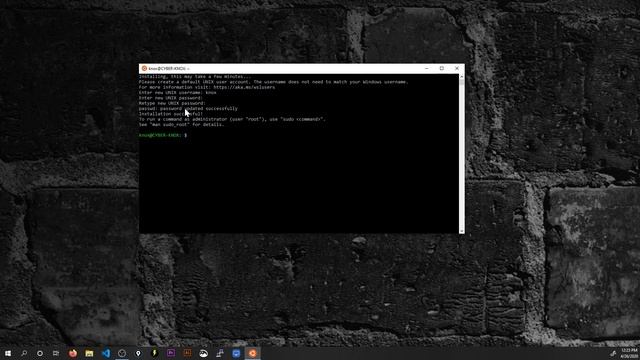Open the music note taskbar app
Viewport: 640px width, 360px height.
220,353
